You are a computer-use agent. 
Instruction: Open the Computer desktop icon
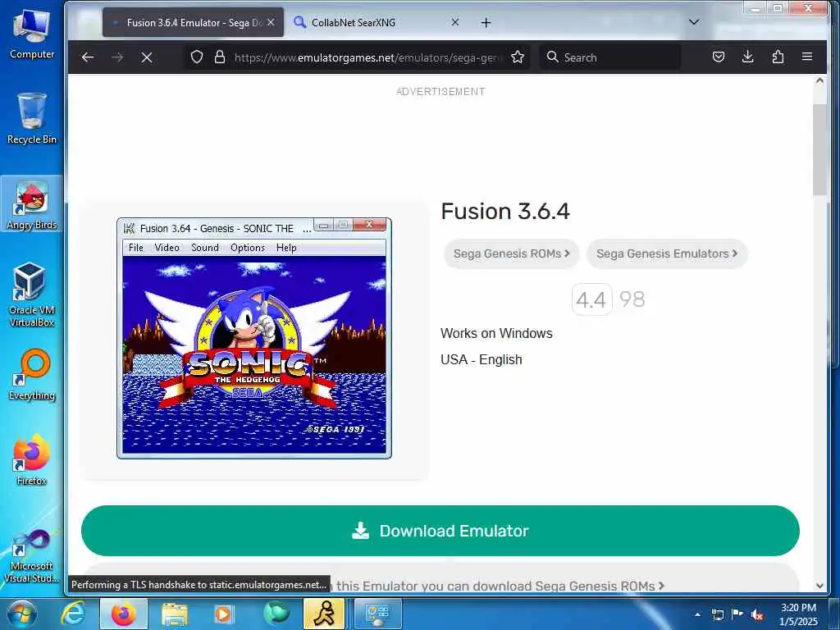[x=32, y=33]
